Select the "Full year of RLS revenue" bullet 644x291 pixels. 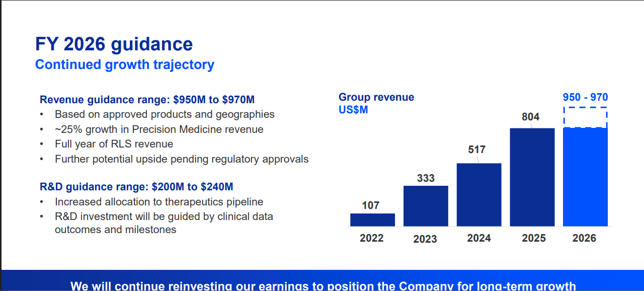114,144
